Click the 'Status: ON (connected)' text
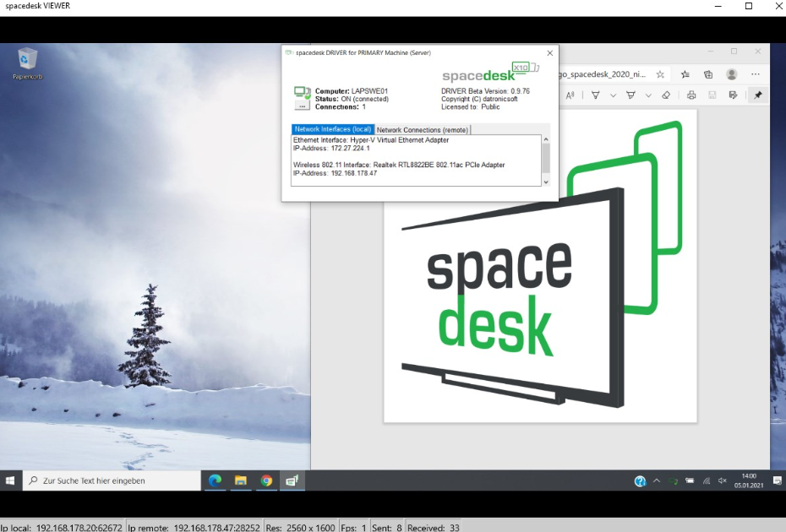The height and width of the screenshot is (532, 786). pos(352,99)
